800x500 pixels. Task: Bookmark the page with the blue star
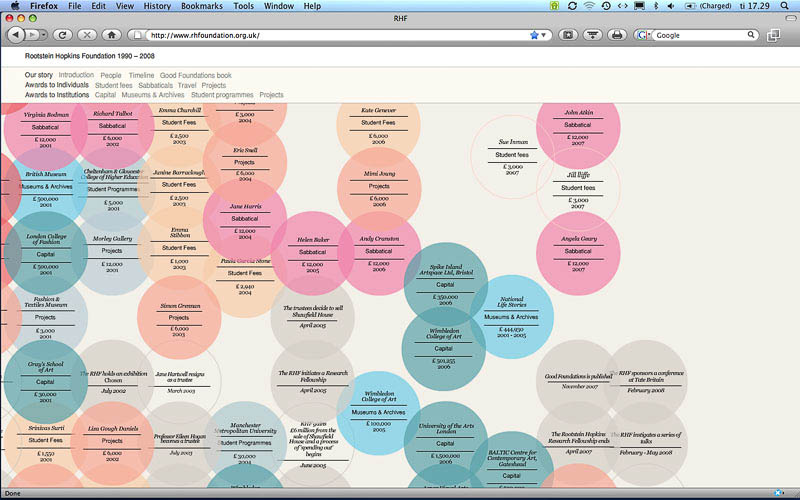[534, 35]
